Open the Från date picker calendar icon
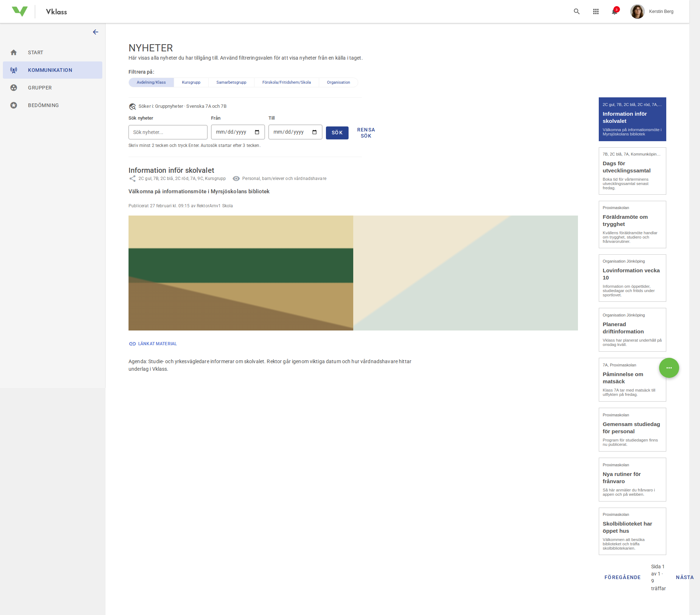This screenshot has height=615, width=700. click(x=257, y=132)
